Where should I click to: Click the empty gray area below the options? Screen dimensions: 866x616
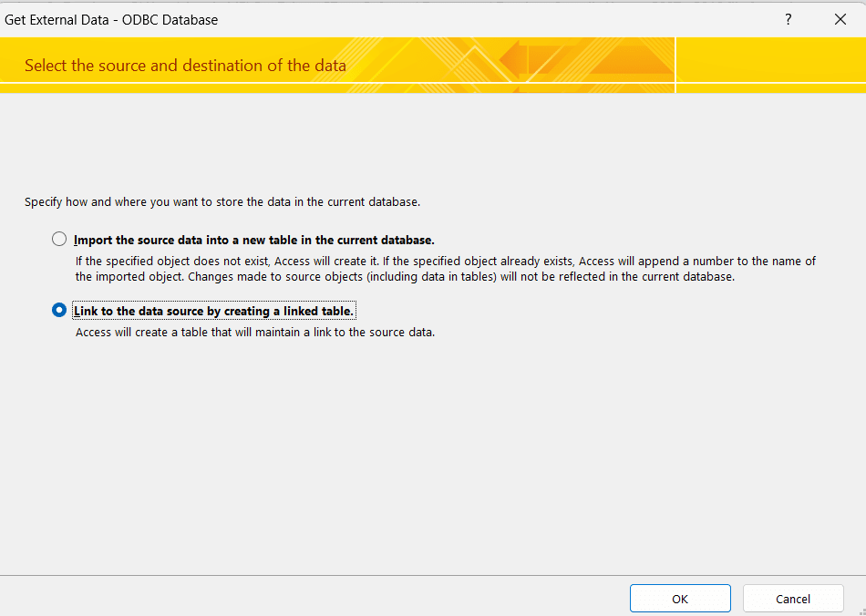click(433, 456)
